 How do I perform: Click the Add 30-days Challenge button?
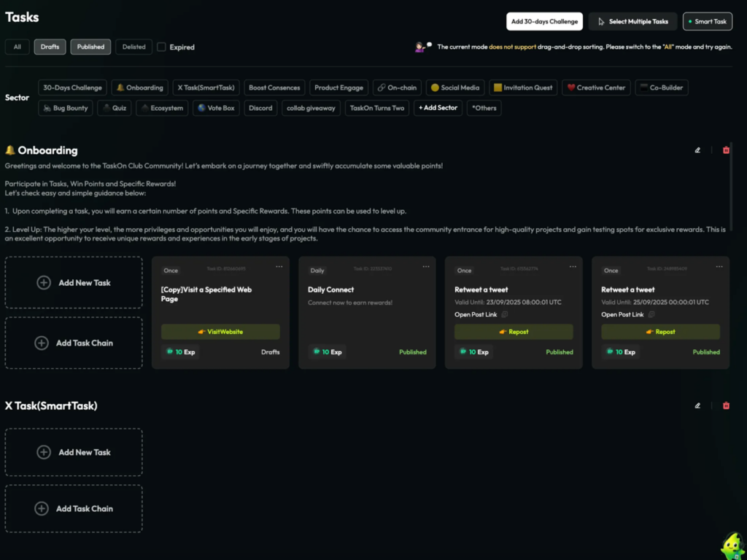pos(544,22)
